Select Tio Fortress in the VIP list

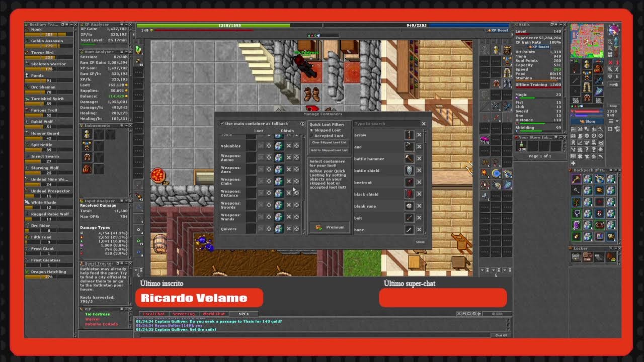pos(97,314)
